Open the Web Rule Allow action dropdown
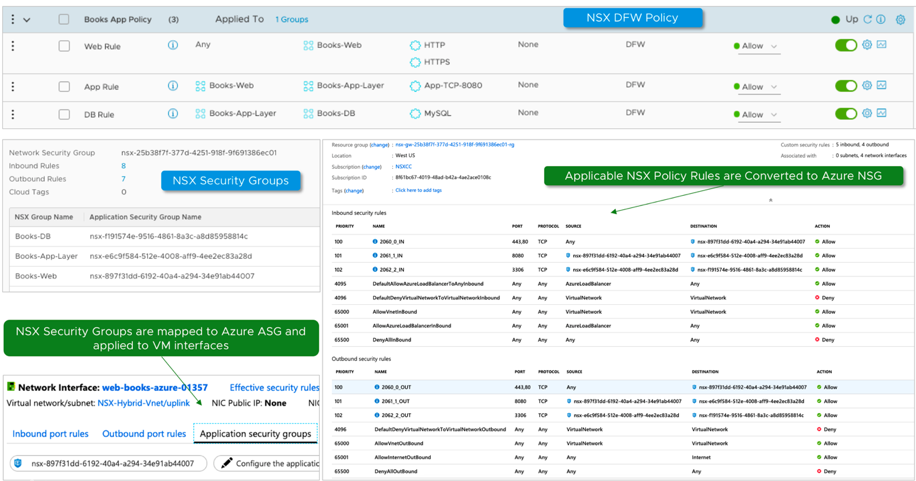Image resolution: width=916 pixels, height=481 pixels. [758, 46]
